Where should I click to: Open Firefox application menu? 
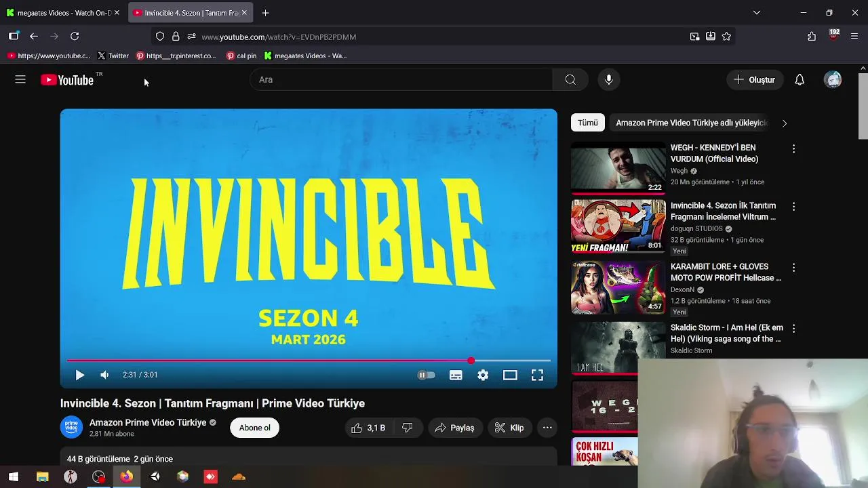pos(854,37)
